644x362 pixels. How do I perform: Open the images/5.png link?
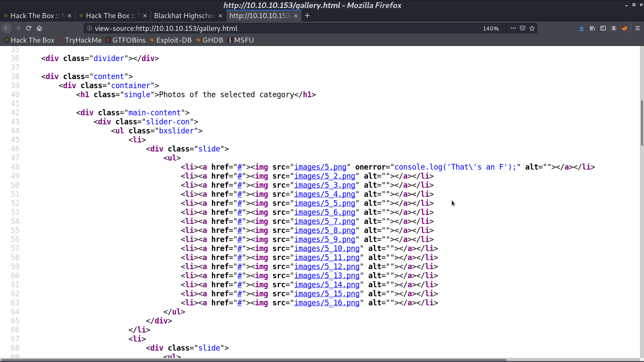click(320, 167)
